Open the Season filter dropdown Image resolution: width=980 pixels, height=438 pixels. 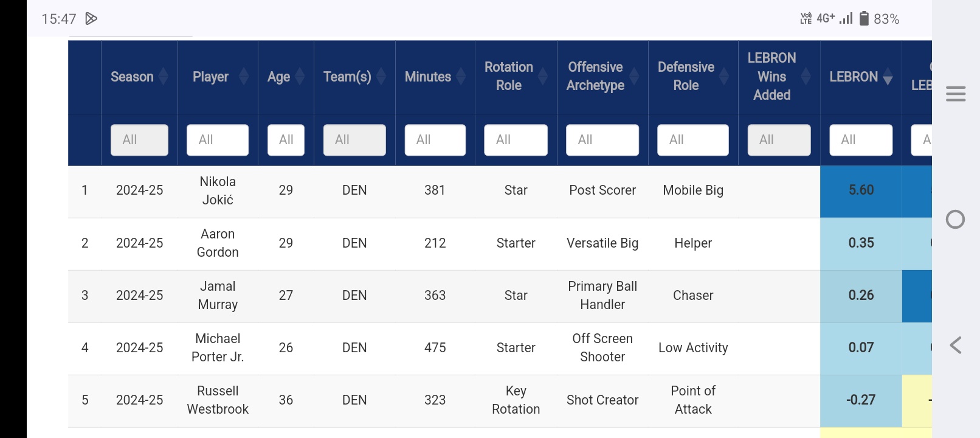[x=139, y=140]
